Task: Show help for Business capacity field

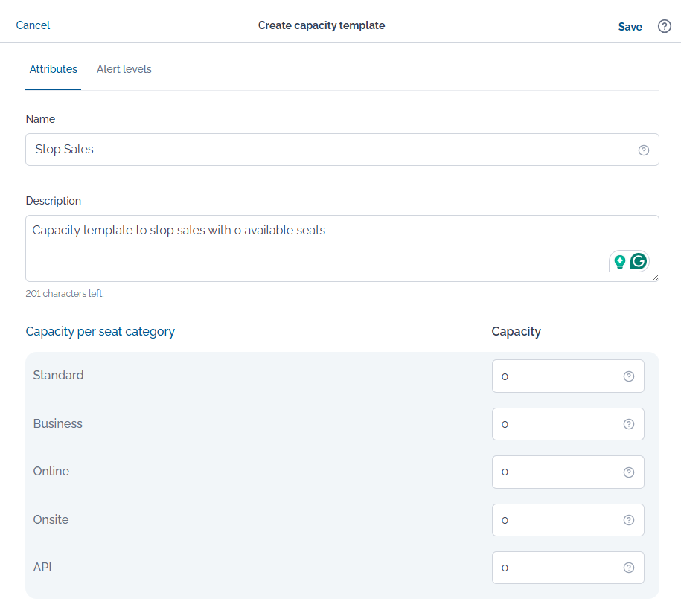Action: tap(628, 424)
